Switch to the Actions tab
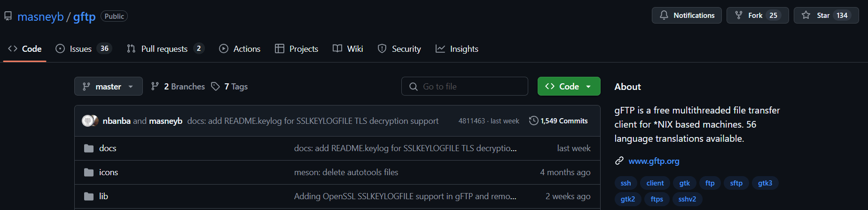 coord(240,48)
